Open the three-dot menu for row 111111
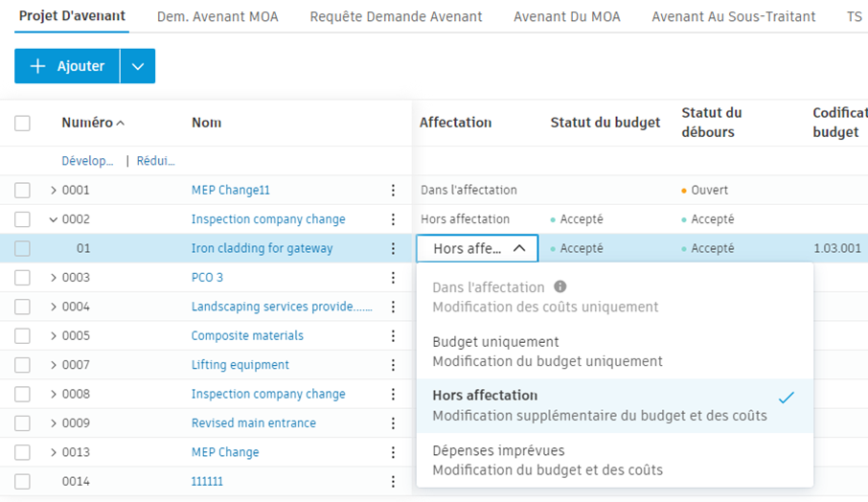The image size is (868, 502). point(393,482)
